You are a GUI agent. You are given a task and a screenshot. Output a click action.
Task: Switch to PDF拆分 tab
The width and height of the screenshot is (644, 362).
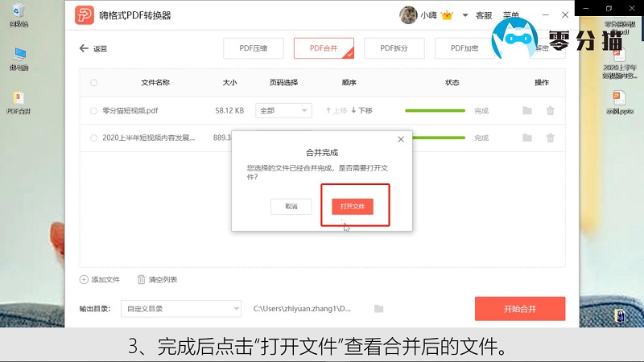click(394, 48)
